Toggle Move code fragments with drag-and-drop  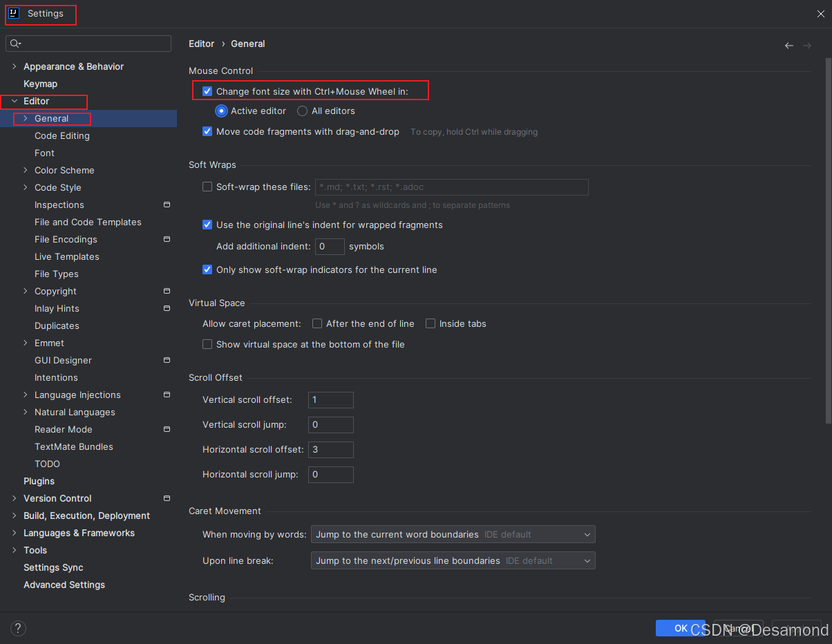(207, 131)
